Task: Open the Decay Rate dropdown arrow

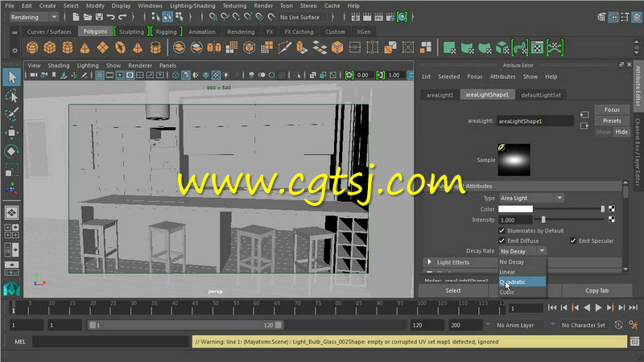Action: coord(542,251)
